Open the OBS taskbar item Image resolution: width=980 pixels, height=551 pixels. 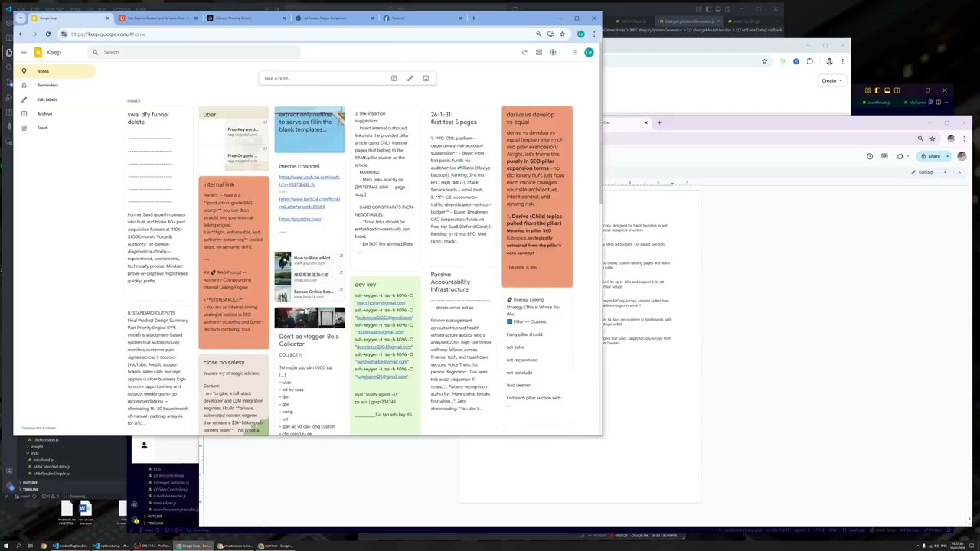point(152,546)
